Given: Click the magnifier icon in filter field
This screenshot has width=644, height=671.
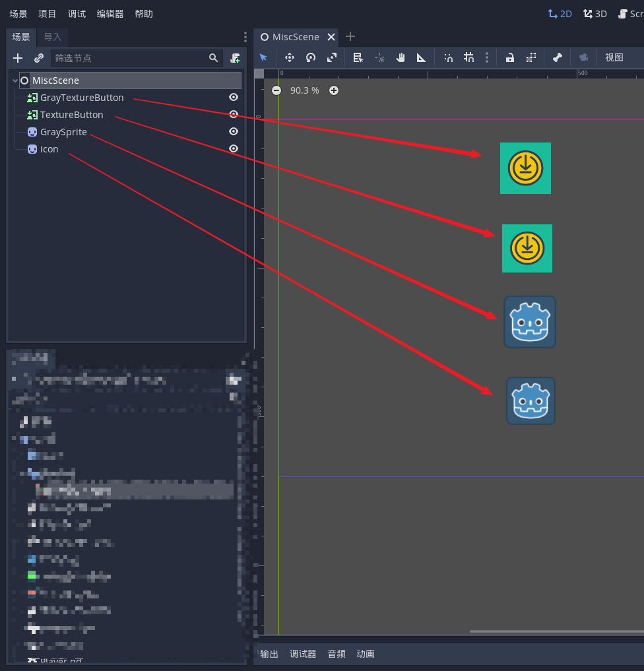Looking at the screenshot, I should [213, 58].
